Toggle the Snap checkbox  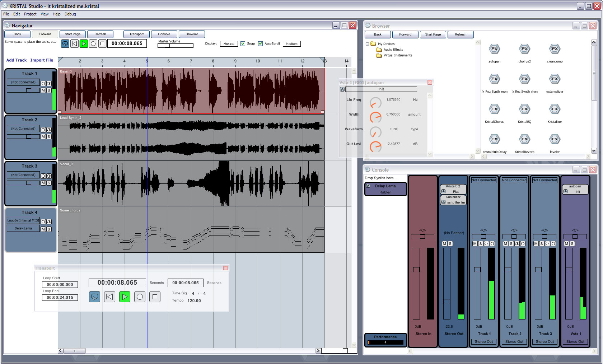coord(243,44)
